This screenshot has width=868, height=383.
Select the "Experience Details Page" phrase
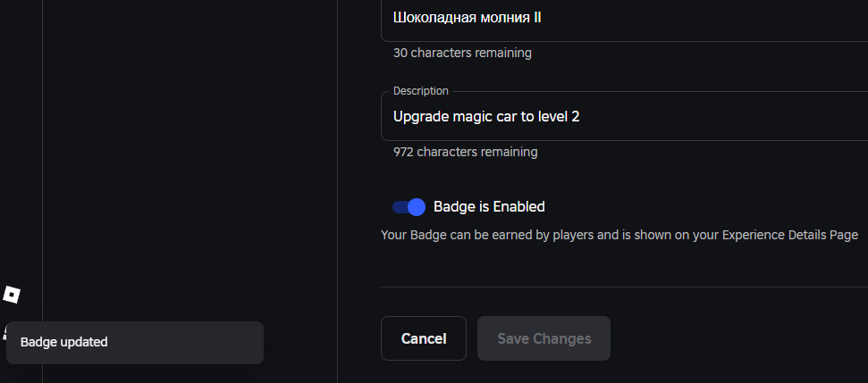click(x=790, y=235)
